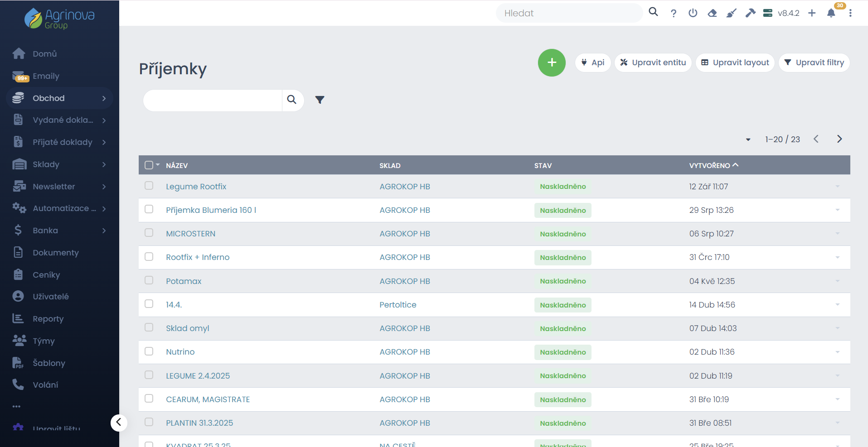Select all rows with header checkbox
The width and height of the screenshot is (868, 447).
pyautogui.click(x=149, y=165)
